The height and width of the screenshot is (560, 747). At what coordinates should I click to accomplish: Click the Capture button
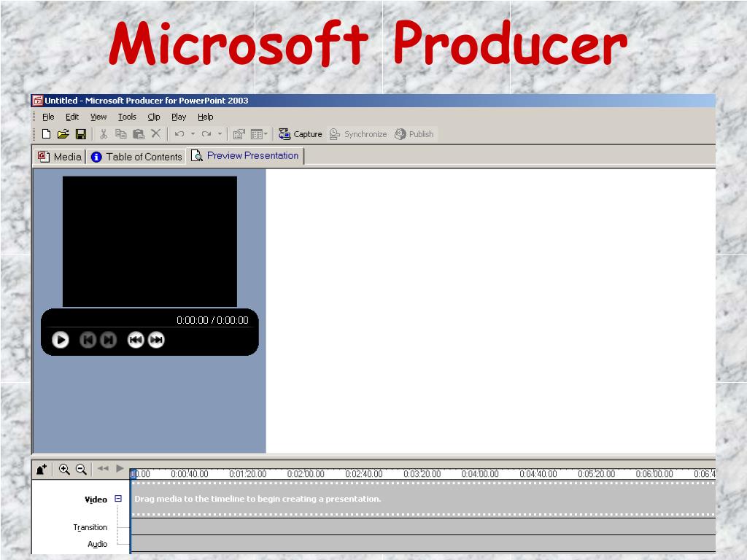[300, 134]
